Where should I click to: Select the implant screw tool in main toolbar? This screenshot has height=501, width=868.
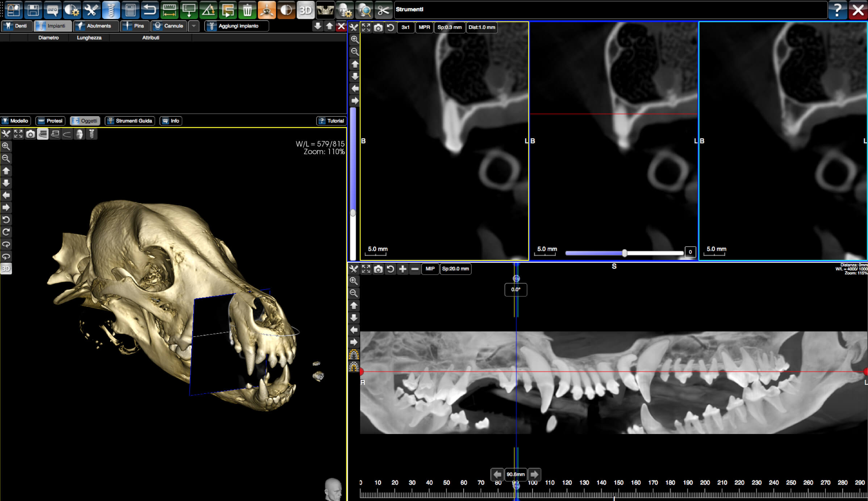[x=111, y=10]
